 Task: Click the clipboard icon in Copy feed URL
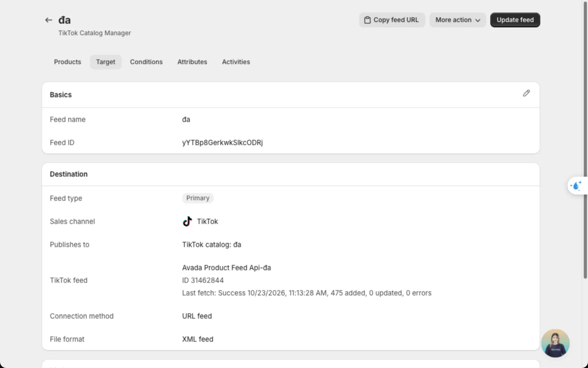(x=367, y=20)
